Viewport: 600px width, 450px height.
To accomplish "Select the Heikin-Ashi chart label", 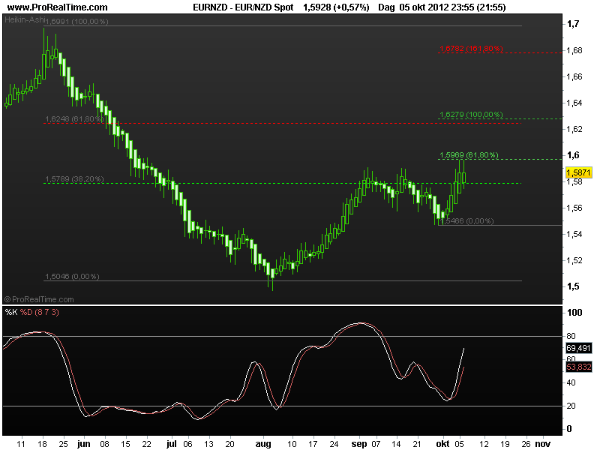I will click(24, 20).
